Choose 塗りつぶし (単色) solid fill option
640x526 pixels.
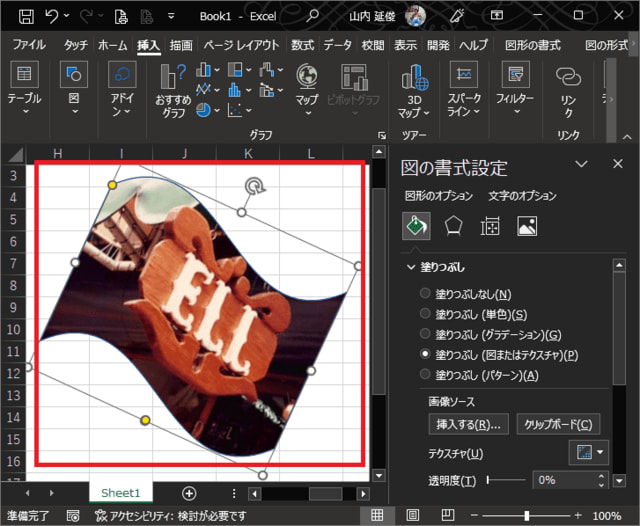(426, 314)
